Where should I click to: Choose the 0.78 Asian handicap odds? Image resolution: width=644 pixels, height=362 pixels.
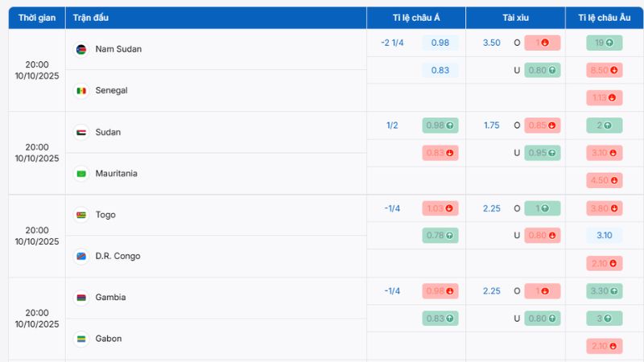coord(440,235)
